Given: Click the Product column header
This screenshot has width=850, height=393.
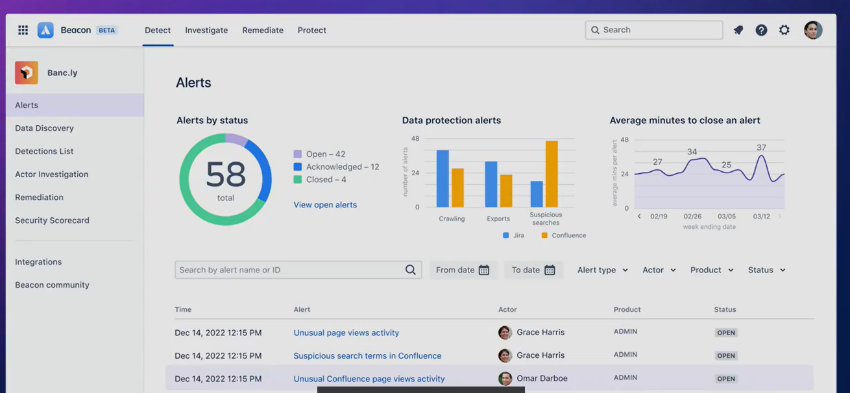Looking at the screenshot, I should [x=627, y=310].
